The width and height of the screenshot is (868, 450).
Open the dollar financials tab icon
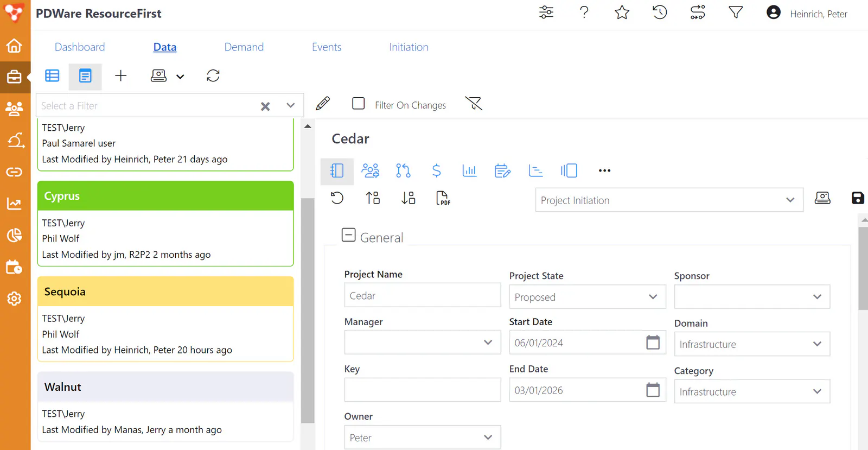[x=436, y=171]
